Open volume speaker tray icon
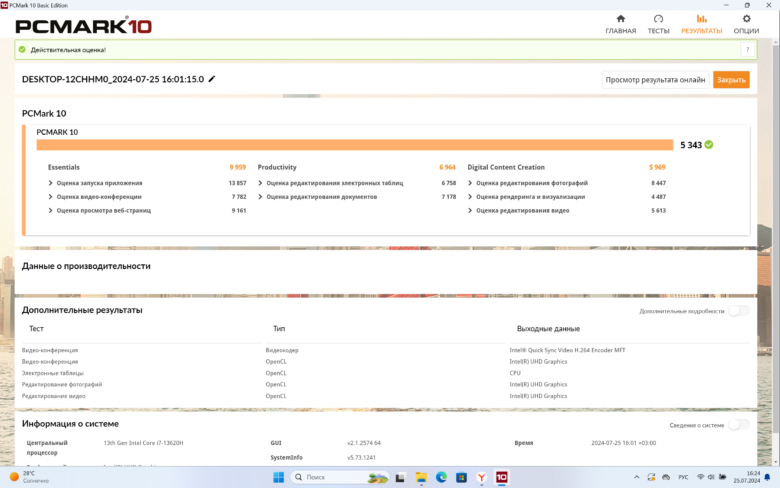 click(x=711, y=477)
